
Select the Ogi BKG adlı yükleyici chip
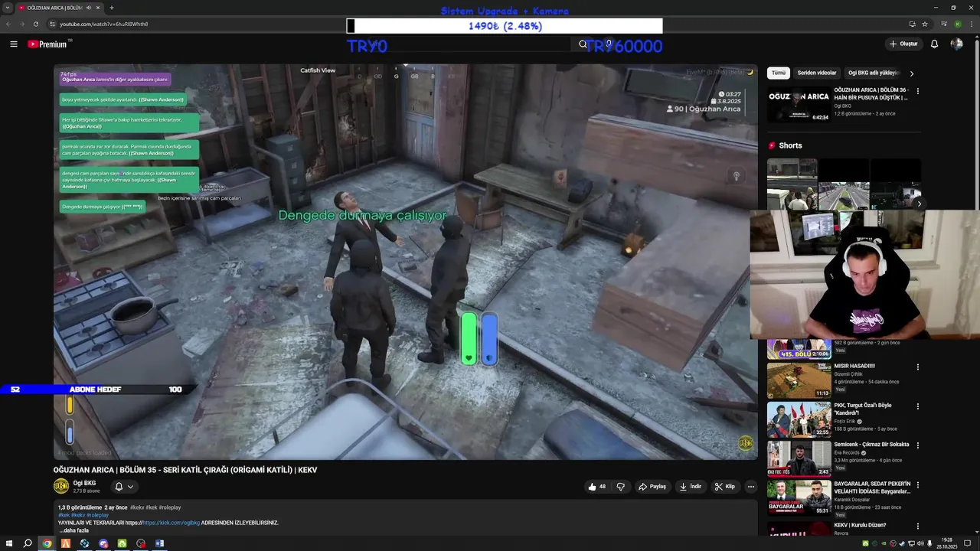873,73
